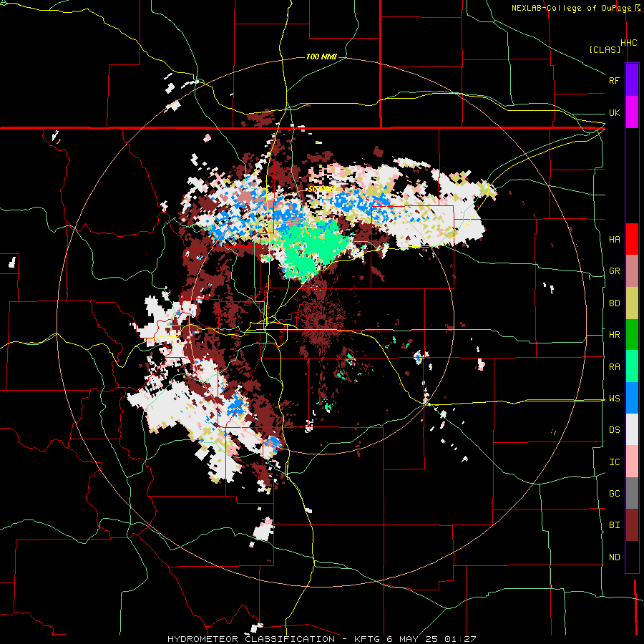Click the BI brown legend swatch
This screenshot has width=644, height=644.
tap(632, 525)
